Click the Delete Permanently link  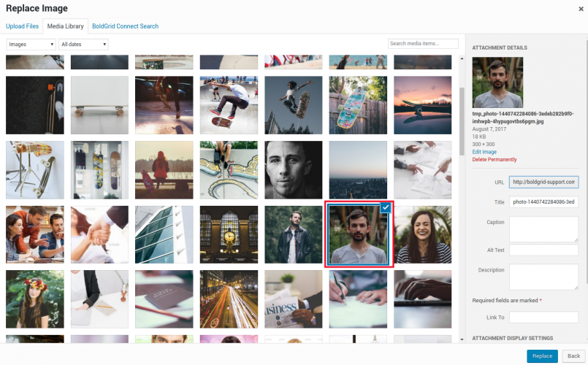pyautogui.click(x=494, y=159)
